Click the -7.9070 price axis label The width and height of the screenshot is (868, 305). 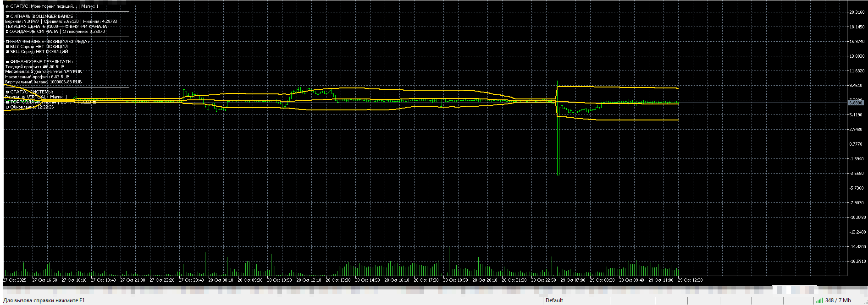(857, 203)
